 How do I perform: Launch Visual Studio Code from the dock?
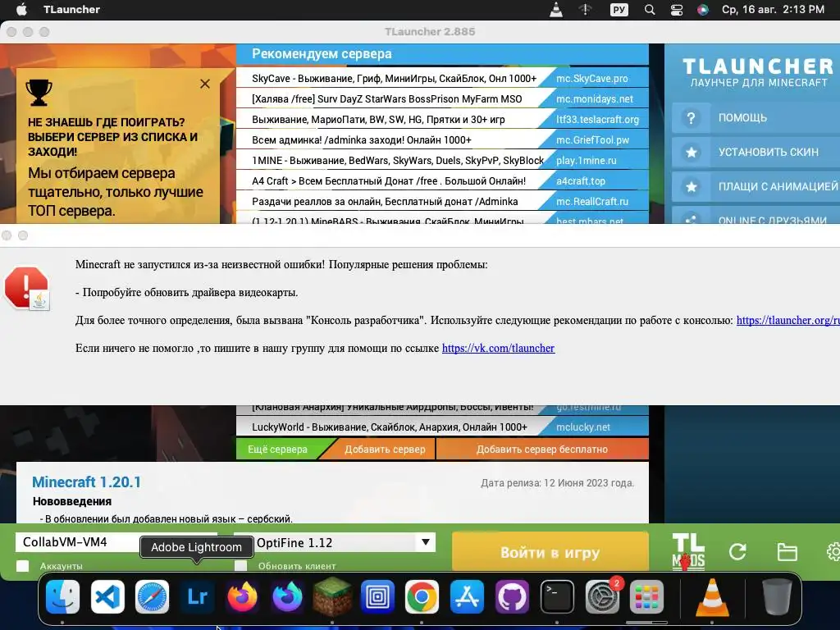tap(107, 597)
